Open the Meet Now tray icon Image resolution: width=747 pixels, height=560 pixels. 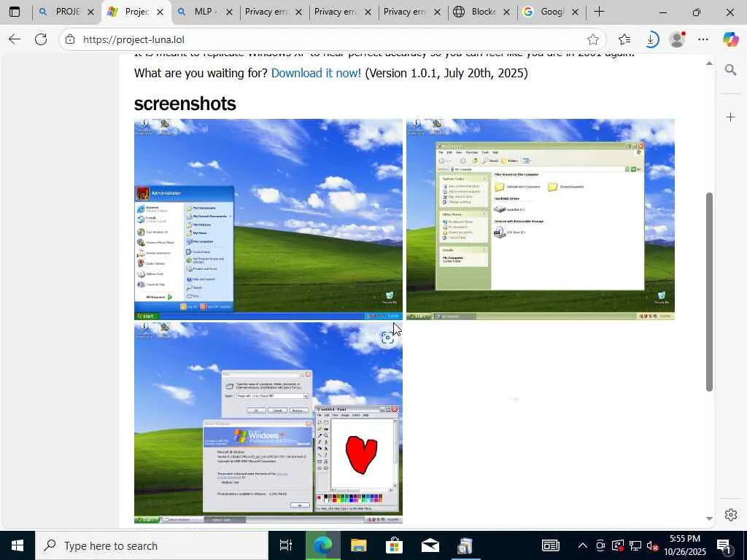point(600,545)
